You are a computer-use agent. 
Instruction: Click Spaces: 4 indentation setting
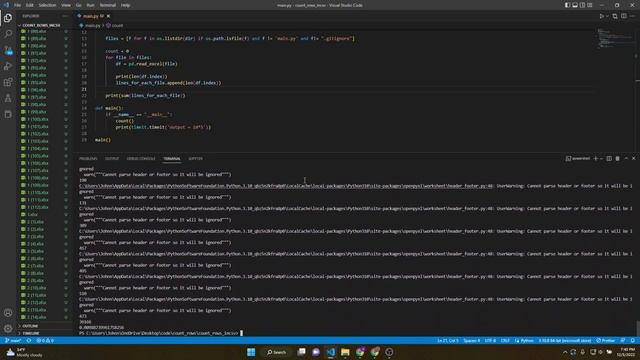click(x=471, y=340)
